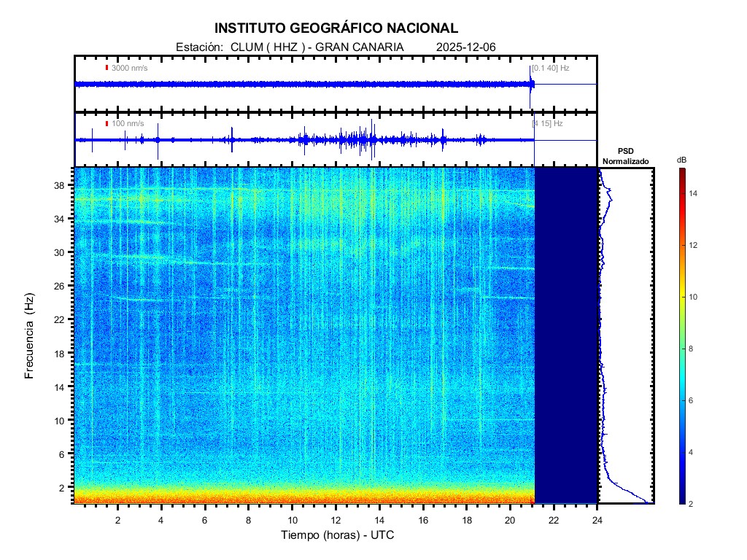Click the red 3000 nm/s scale marker
The height and width of the screenshot is (560, 747).
point(107,68)
